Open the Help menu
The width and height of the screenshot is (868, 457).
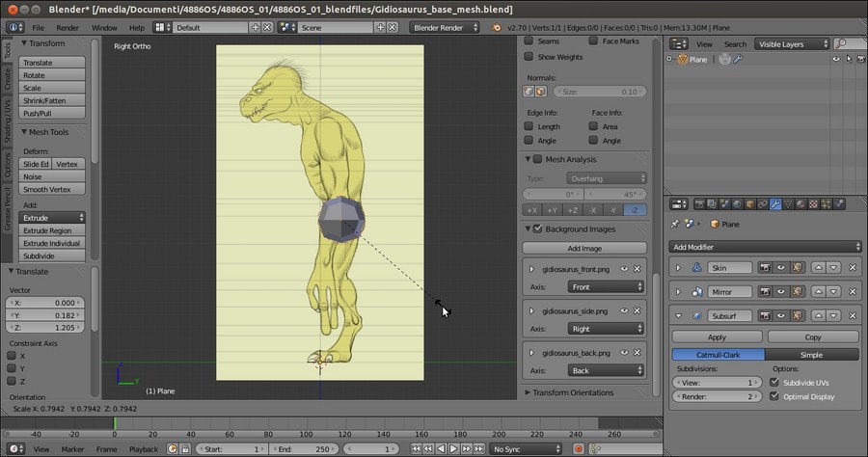pyautogui.click(x=137, y=27)
